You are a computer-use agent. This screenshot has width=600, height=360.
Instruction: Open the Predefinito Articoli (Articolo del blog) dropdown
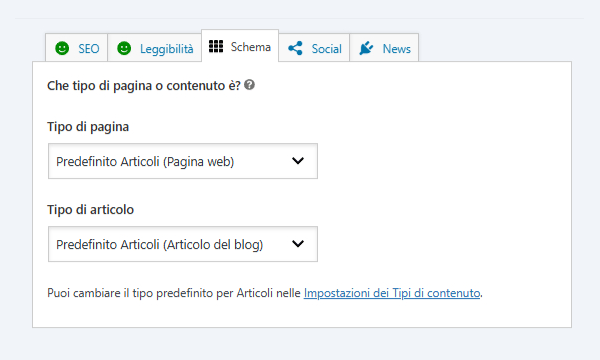coord(183,244)
